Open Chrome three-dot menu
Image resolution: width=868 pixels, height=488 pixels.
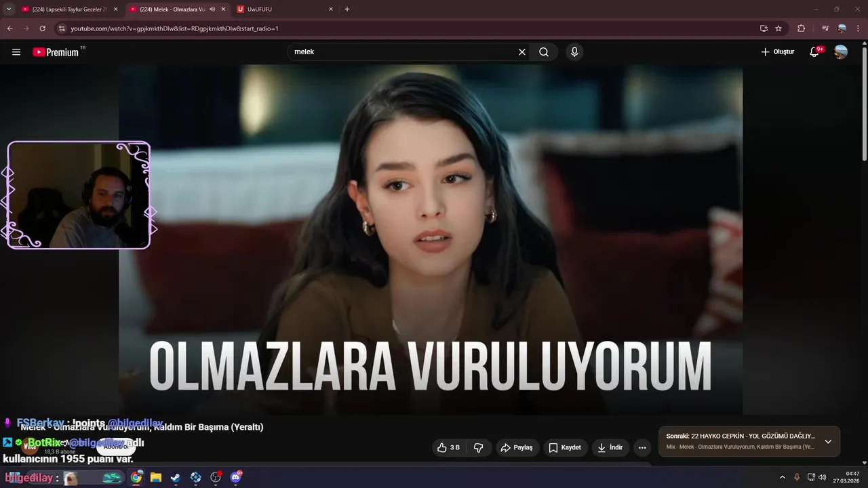859,28
